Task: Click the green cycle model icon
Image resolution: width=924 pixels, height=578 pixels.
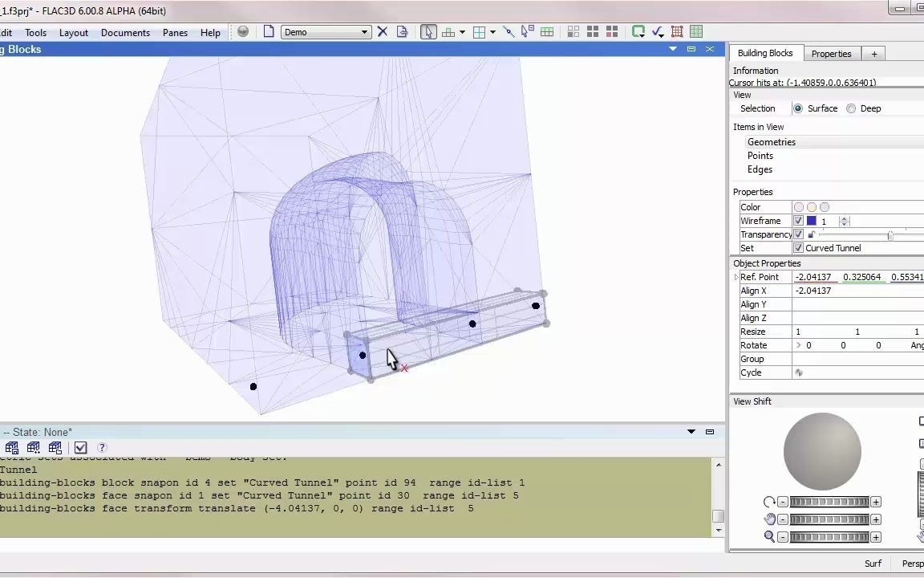Action: (638, 31)
